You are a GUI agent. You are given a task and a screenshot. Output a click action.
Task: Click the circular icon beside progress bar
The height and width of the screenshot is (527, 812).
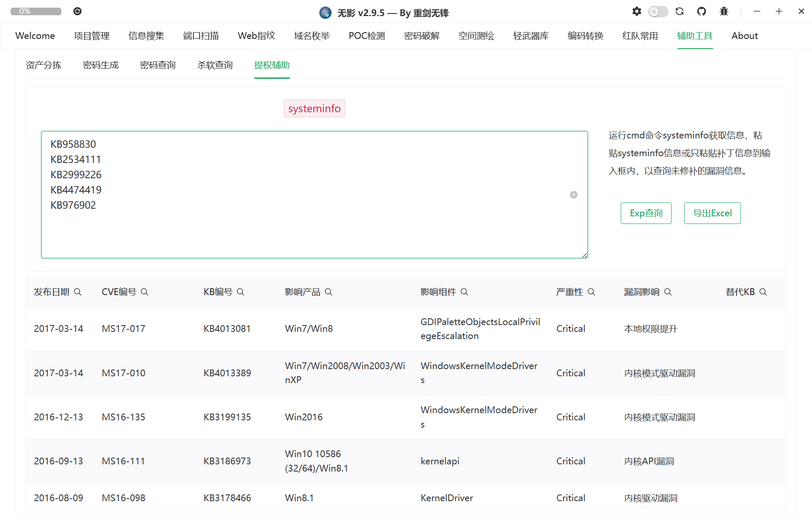coord(77,11)
